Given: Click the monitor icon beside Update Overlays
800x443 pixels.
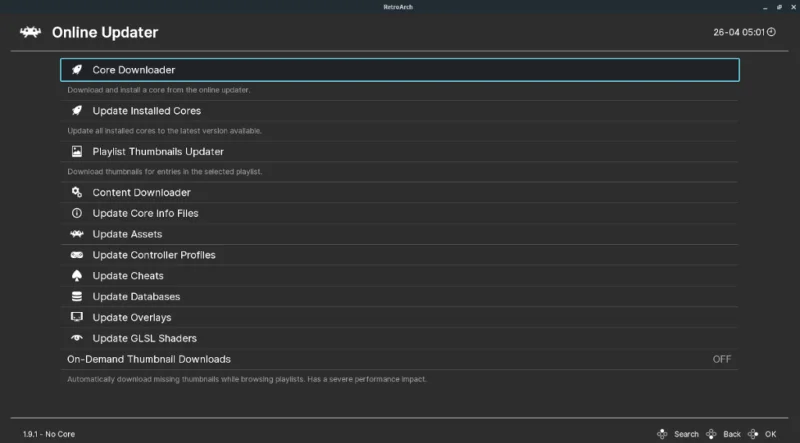Looking at the screenshot, I should (77, 317).
